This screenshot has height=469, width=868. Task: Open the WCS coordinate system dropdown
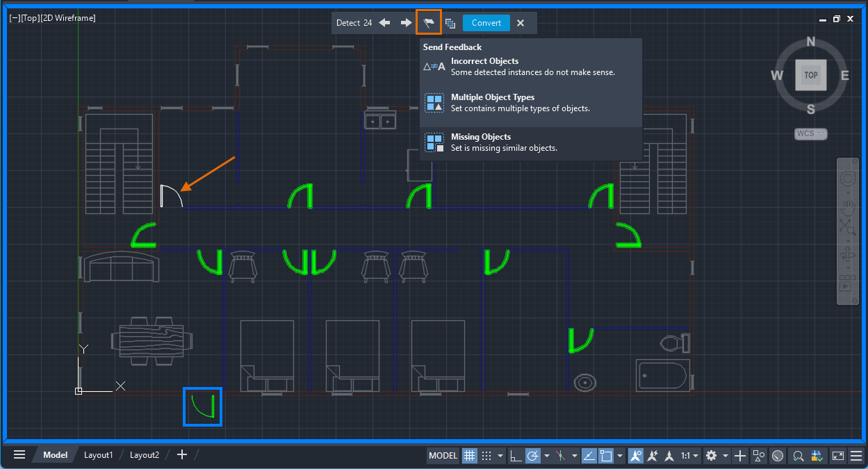click(x=810, y=133)
